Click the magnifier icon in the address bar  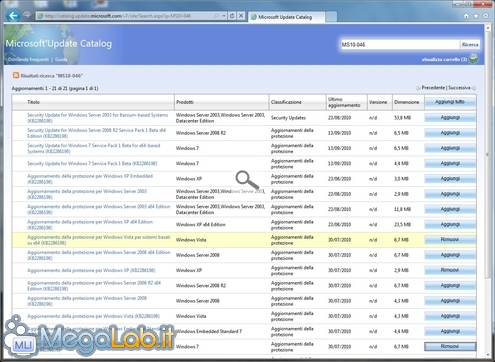[x=216, y=16]
